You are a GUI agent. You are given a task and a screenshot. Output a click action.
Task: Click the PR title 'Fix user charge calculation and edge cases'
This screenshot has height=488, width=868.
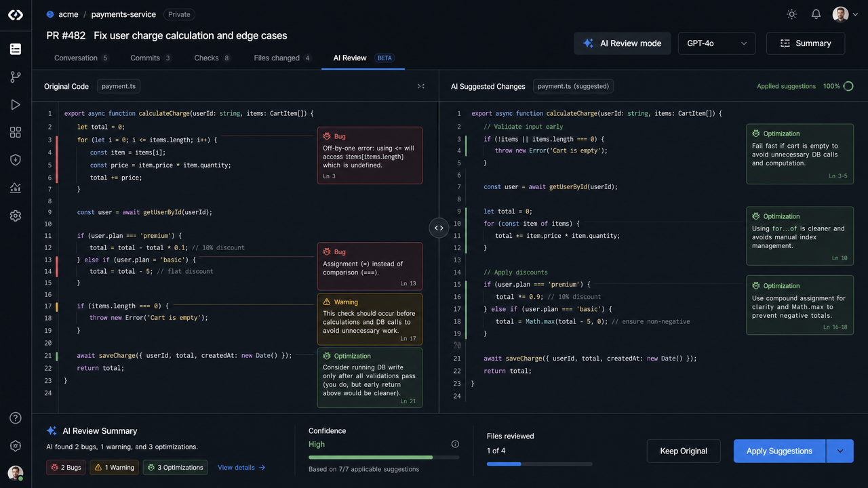(x=191, y=35)
